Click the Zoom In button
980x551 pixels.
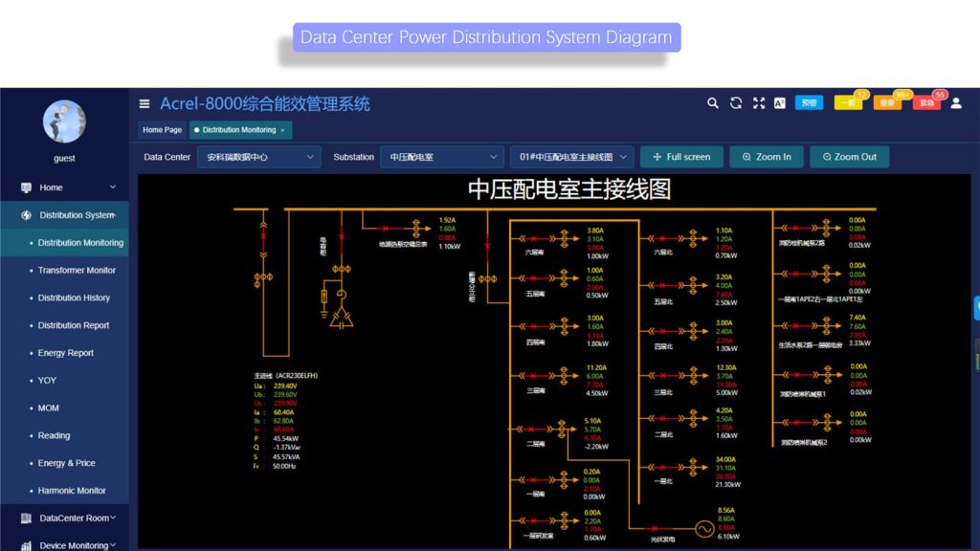[766, 156]
